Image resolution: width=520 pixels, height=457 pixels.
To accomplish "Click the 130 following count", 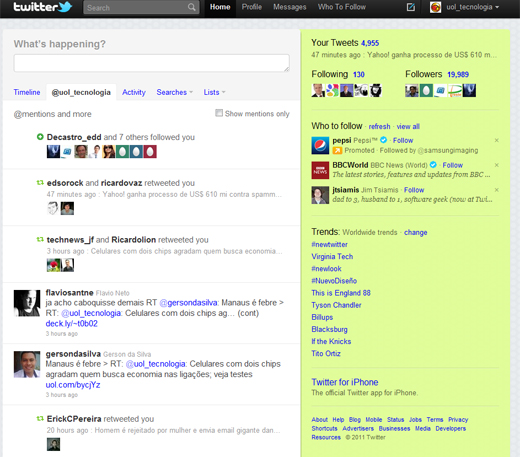I will (359, 74).
